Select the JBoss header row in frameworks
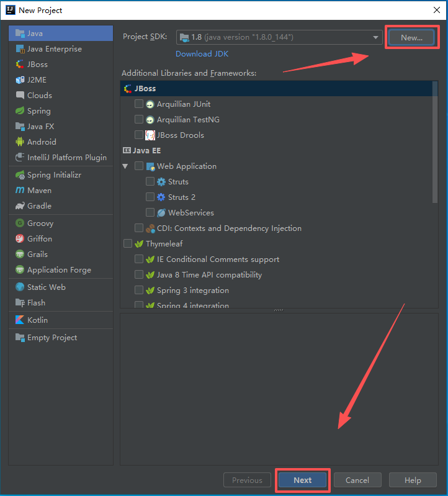Viewport: 448px width, 496px height. click(276, 89)
